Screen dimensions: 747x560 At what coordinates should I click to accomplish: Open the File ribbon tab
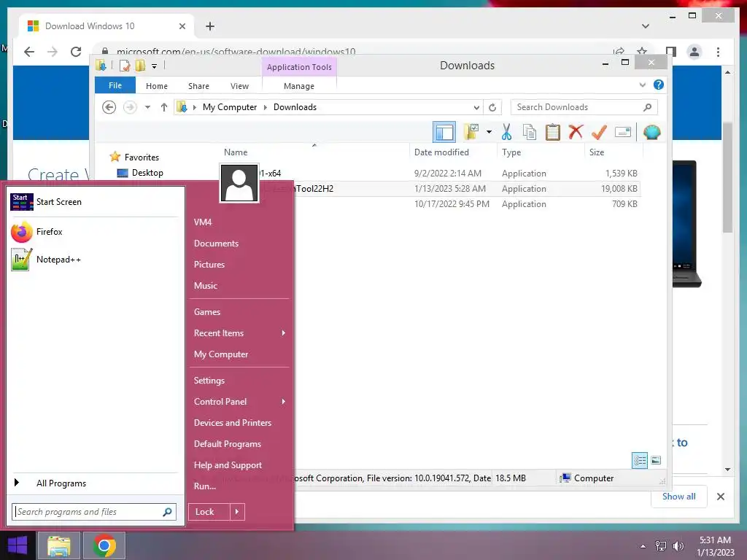click(x=115, y=85)
